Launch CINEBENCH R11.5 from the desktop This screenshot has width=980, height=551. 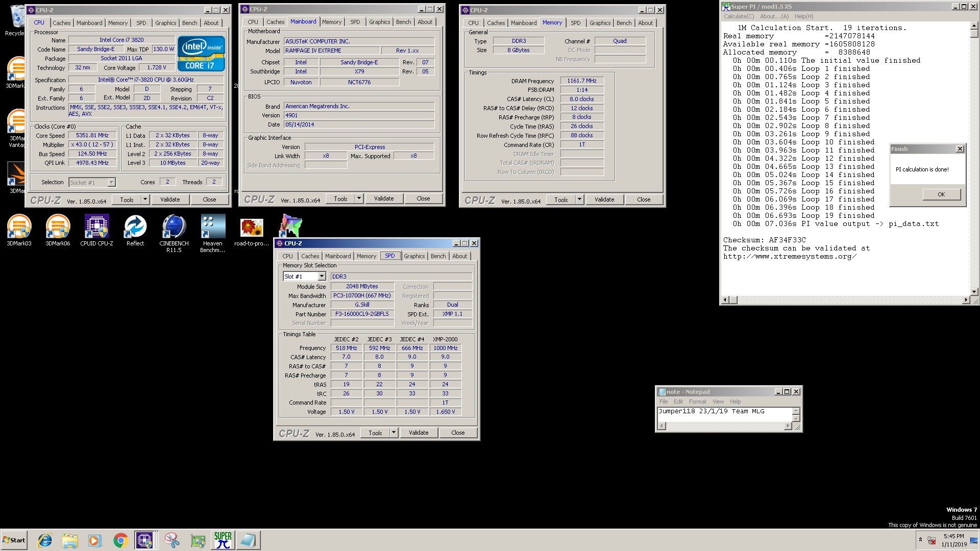[174, 233]
